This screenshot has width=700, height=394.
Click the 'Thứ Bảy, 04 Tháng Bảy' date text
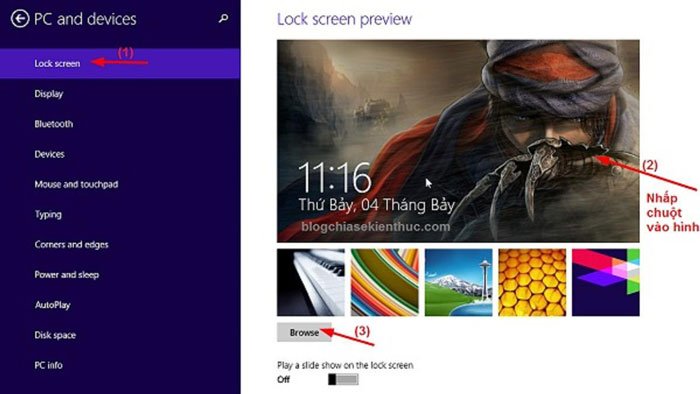point(376,205)
